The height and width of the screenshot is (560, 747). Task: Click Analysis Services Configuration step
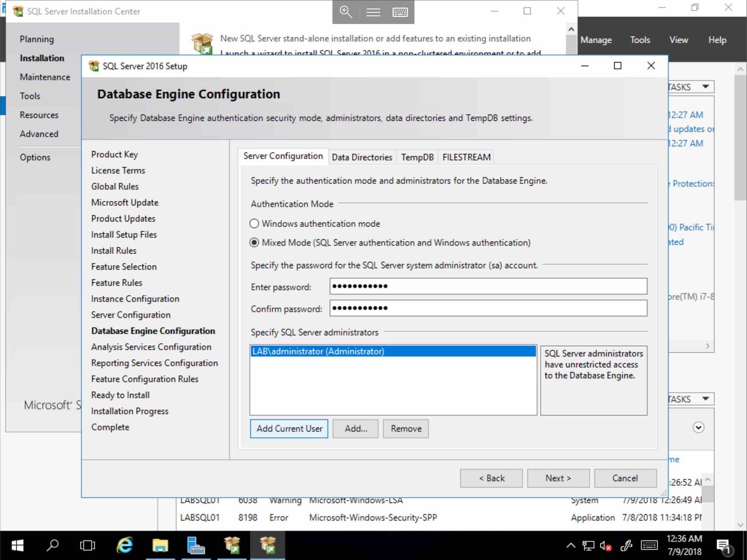(x=151, y=347)
